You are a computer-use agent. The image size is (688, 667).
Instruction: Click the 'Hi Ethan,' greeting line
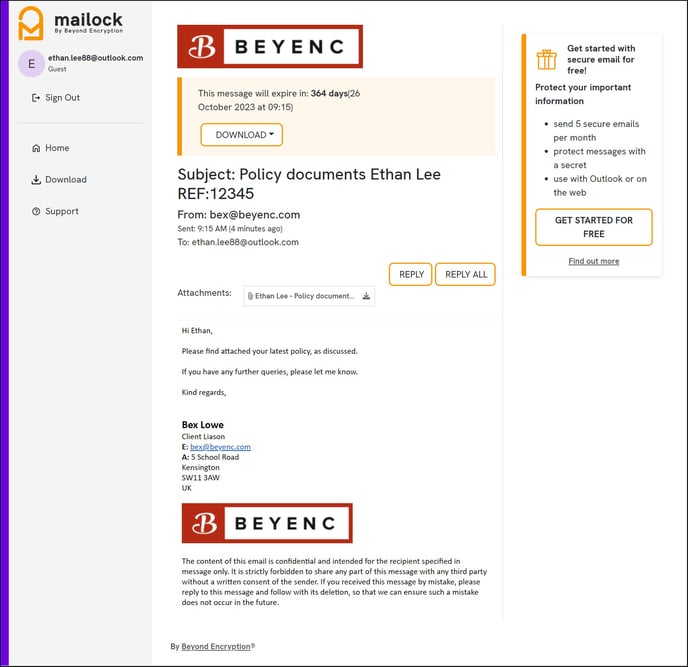click(197, 330)
